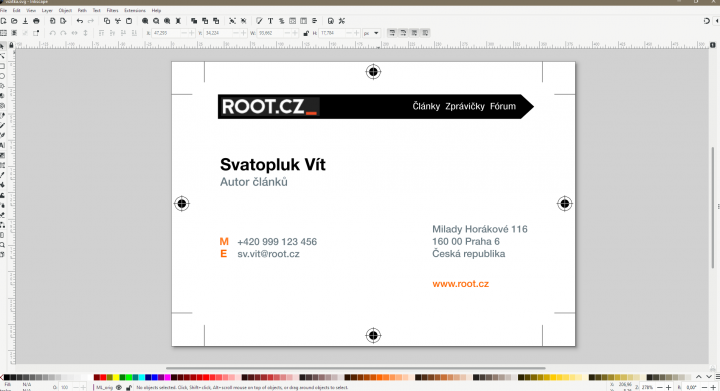Select the Zoom tool in toolbox
720x391 pixels.
[2, 245]
